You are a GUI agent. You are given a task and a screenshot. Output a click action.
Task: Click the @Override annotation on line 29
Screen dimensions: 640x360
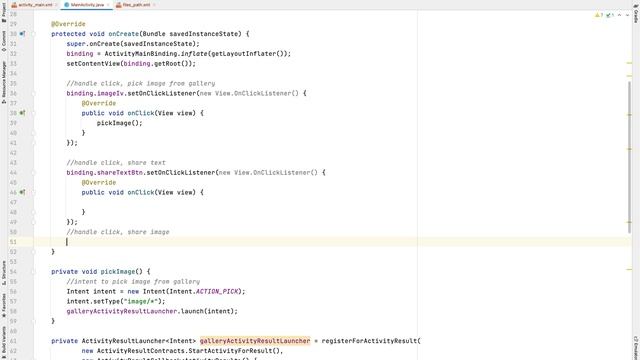(x=68, y=24)
